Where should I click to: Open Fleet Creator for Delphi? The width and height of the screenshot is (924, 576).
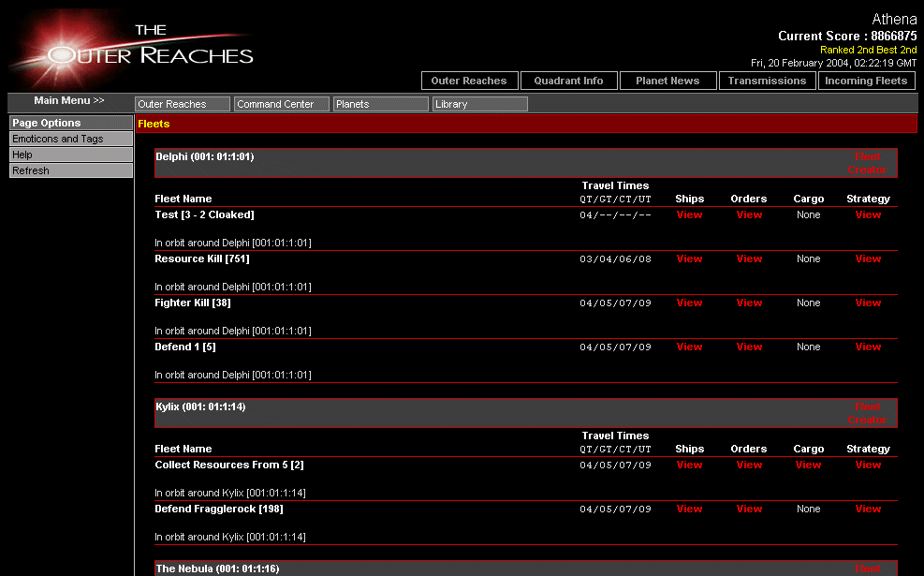(x=867, y=164)
